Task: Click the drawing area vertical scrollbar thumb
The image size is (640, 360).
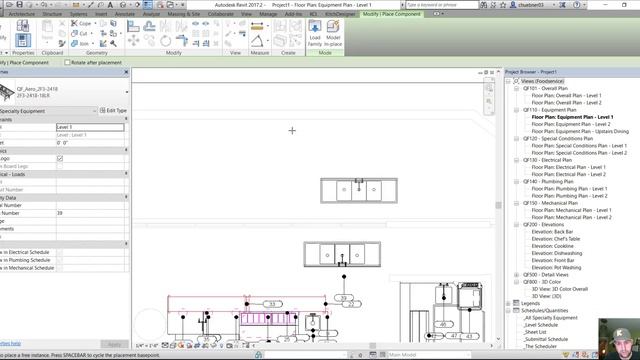Action: 498,205
